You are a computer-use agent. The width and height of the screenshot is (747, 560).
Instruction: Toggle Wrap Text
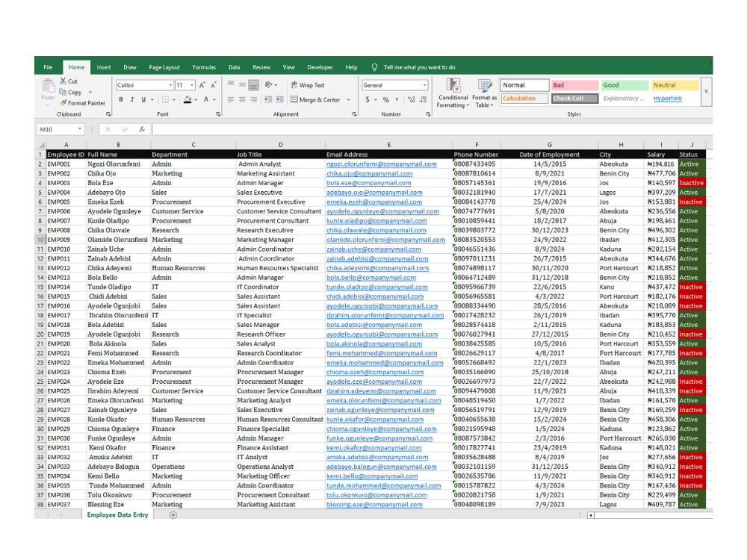308,85
